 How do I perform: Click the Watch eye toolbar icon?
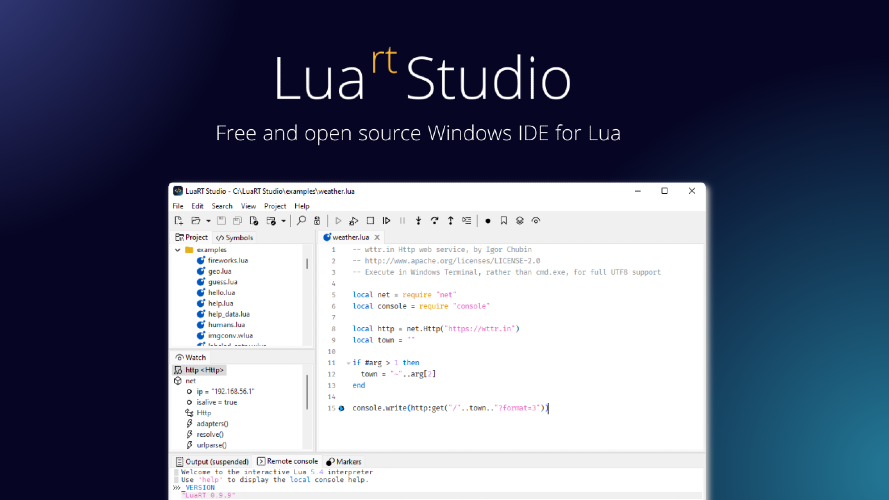tap(536, 221)
